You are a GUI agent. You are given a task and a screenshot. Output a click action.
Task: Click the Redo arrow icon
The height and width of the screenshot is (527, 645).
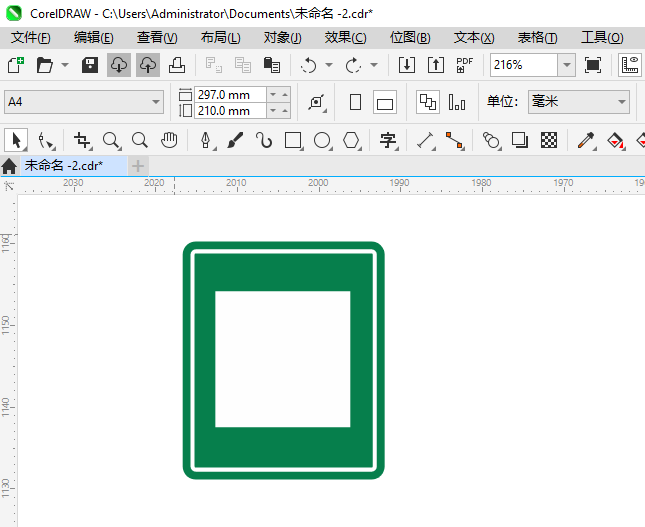(x=353, y=65)
